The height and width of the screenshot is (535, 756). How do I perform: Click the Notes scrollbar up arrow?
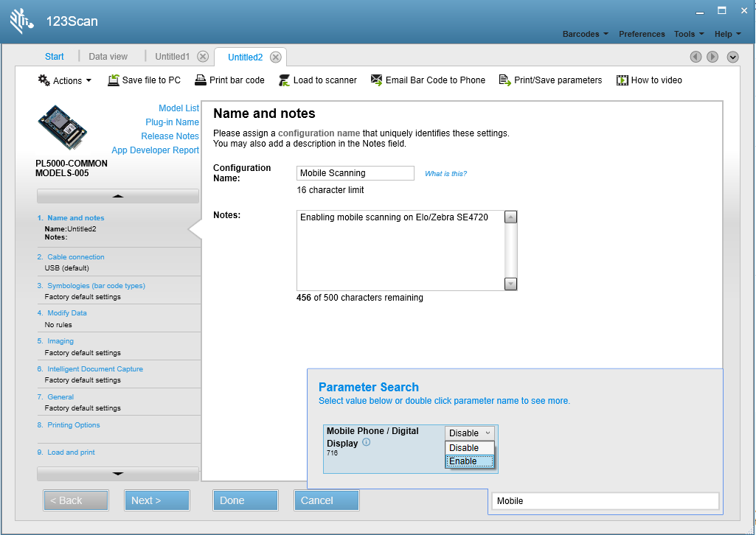510,217
